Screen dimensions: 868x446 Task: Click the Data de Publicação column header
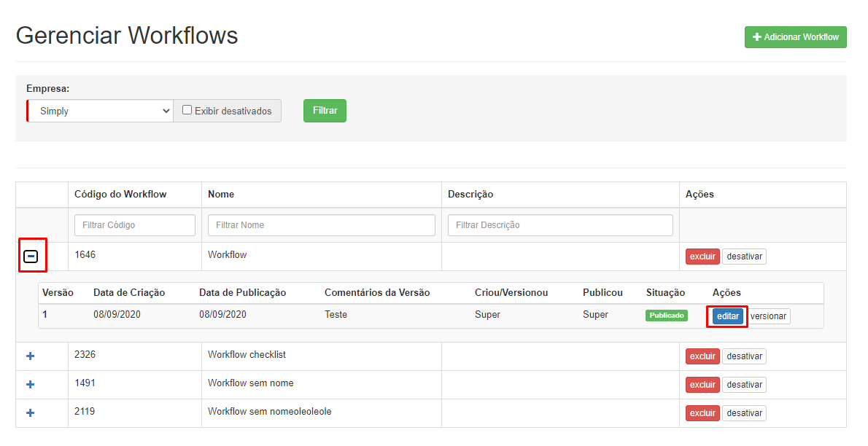click(x=242, y=293)
